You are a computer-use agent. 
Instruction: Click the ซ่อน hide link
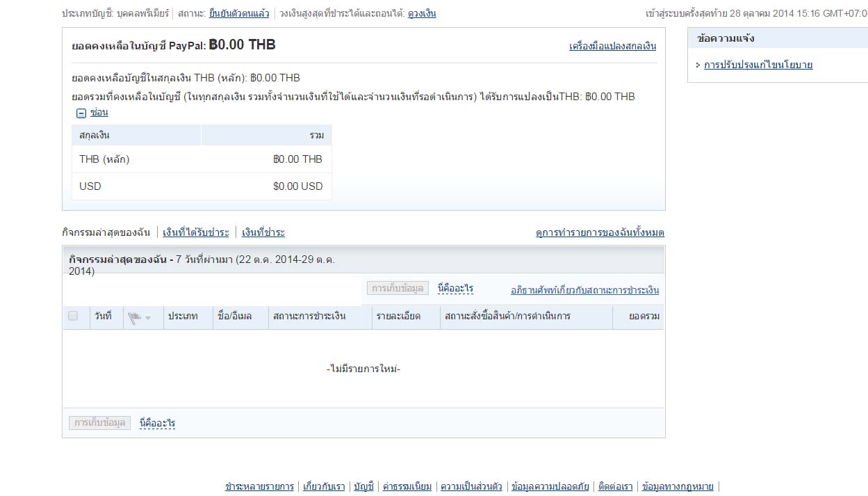click(99, 112)
